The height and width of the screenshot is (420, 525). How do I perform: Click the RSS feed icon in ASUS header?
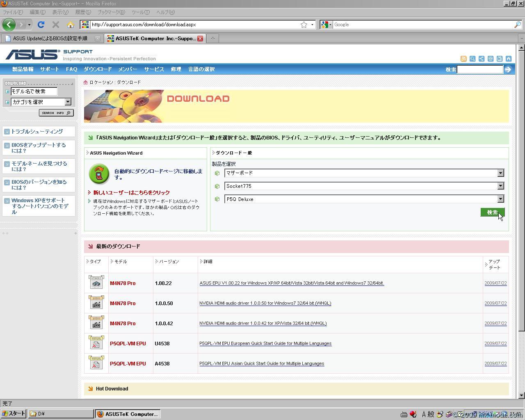[x=463, y=59]
